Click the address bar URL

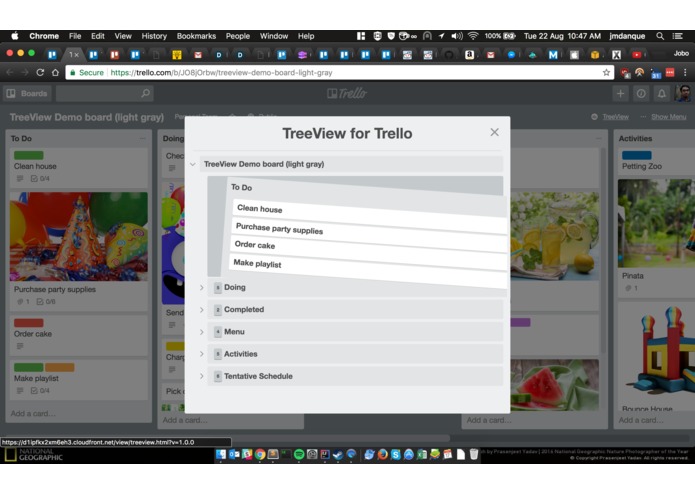coord(221,73)
